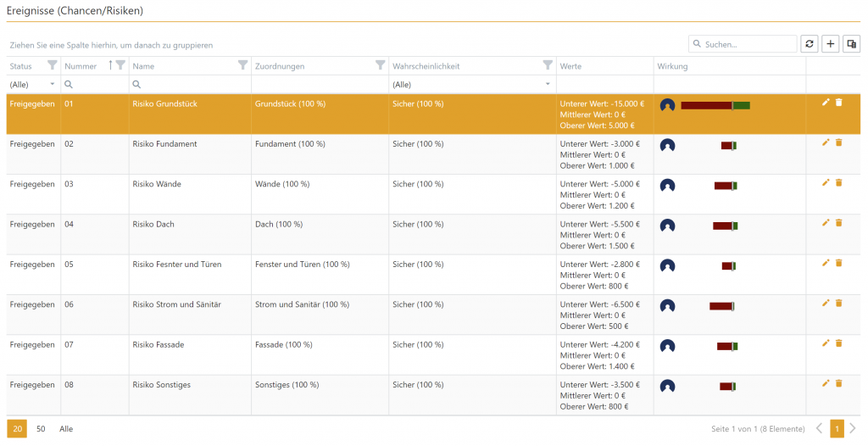Edit Risiko Fassade with its pencil icon
Screen dimensions: 868x446
(x=826, y=343)
